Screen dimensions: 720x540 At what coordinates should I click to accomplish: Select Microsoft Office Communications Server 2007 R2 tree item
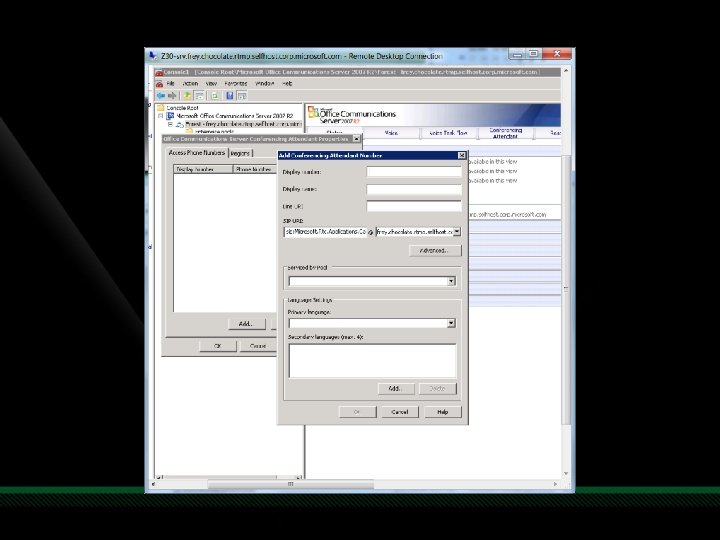pos(234,116)
